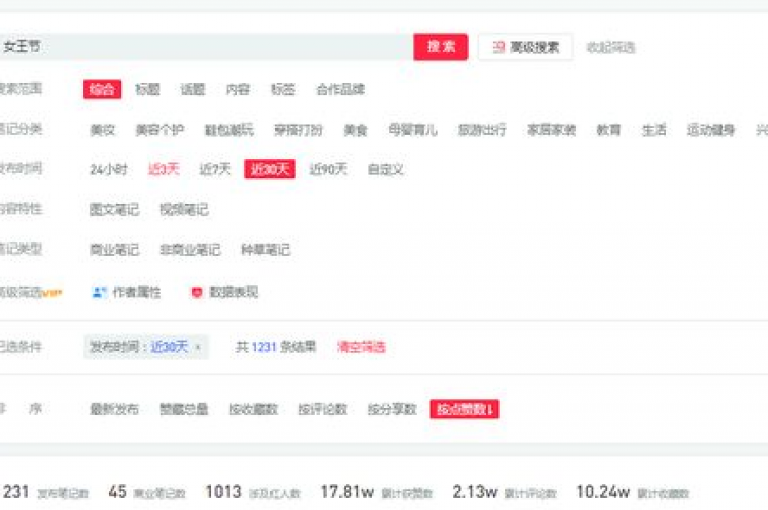Open 数据表现 data performance filter
This screenshot has width=768, height=510.
[234, 292]
